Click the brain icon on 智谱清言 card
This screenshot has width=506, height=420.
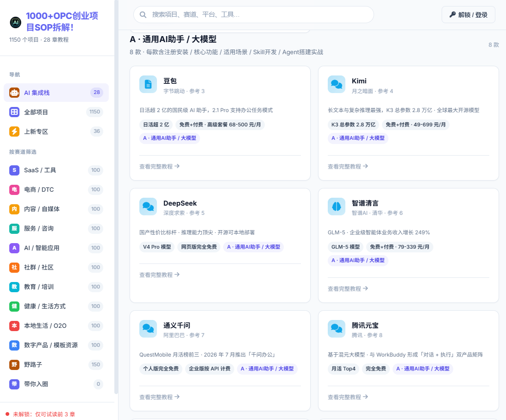(x=337, y=206)
